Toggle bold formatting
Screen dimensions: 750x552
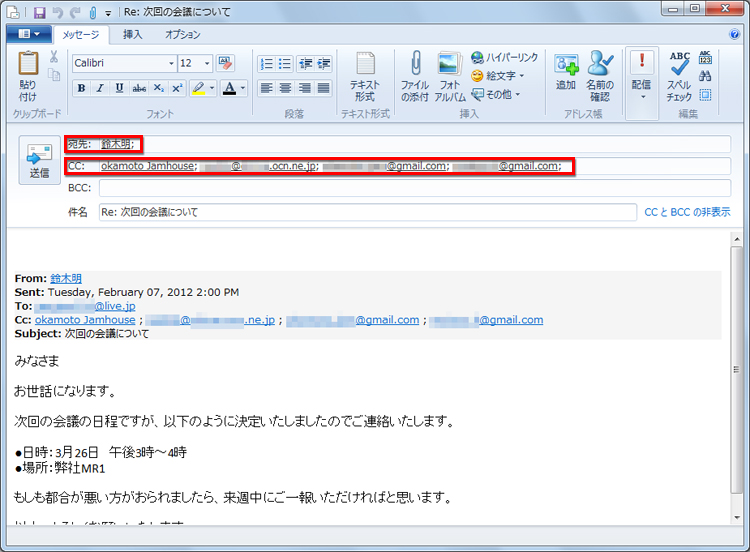click(x=81, y=88)
